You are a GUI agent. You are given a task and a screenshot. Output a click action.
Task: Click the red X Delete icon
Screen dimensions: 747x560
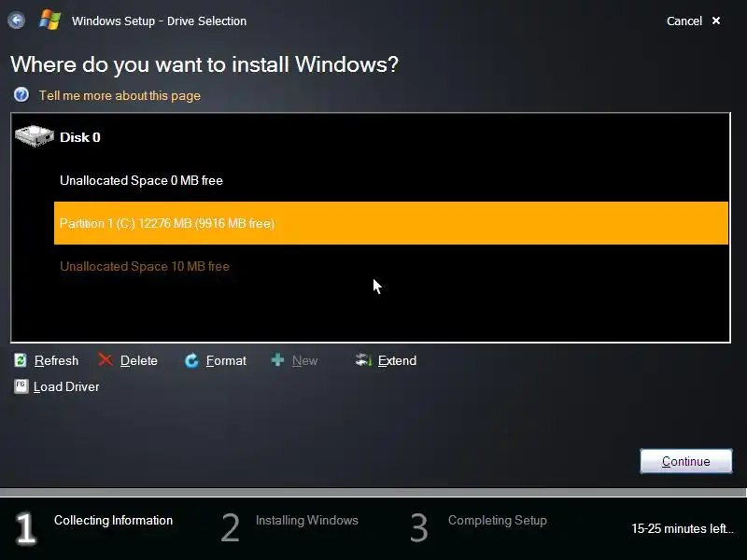pos(106,359)
